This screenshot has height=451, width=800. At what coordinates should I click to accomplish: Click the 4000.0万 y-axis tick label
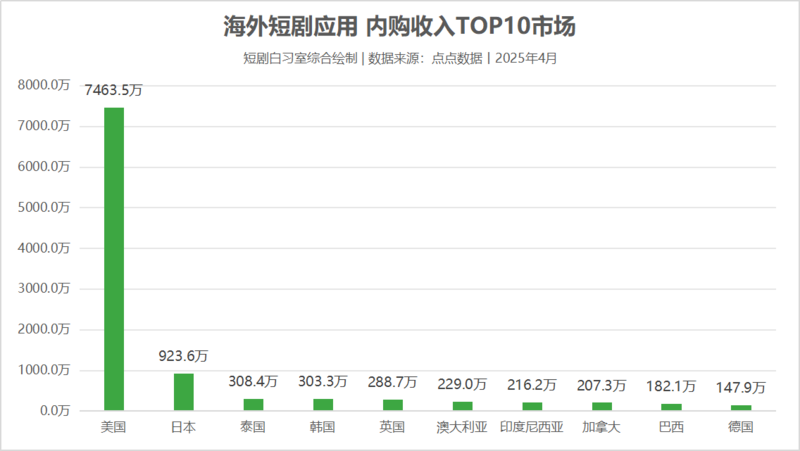[44, 249]
